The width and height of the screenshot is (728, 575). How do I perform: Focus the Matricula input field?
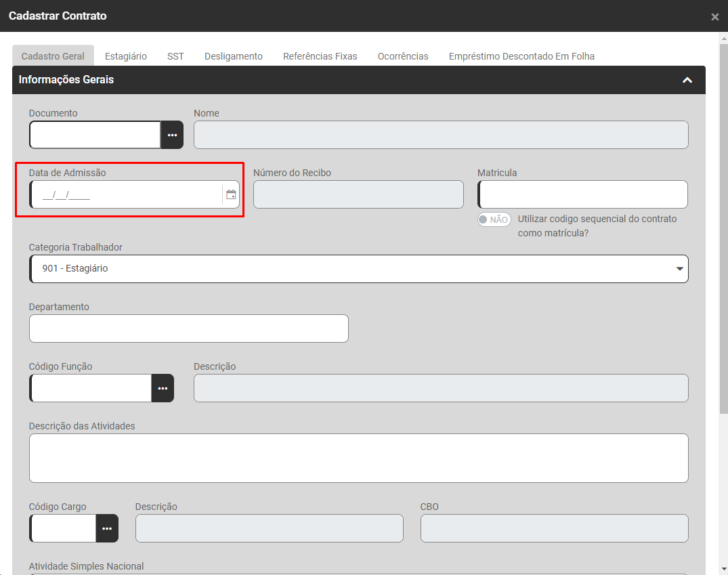(582, 194)
